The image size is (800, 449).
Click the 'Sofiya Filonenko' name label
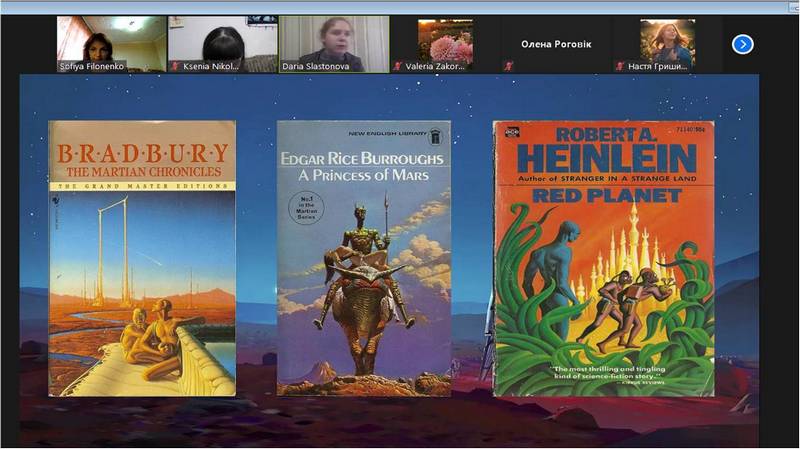(x=92, y=66)
